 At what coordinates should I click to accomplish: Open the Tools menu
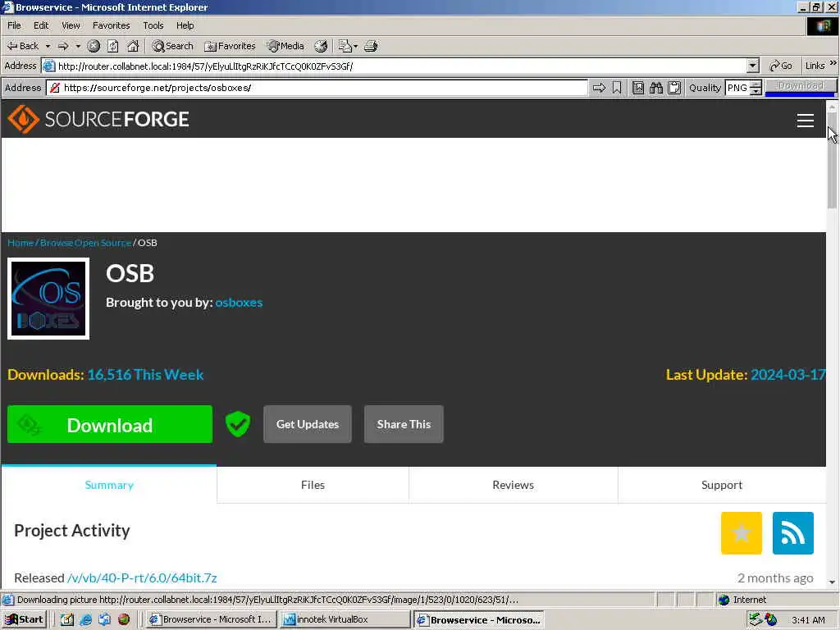[x=153, y=25]
